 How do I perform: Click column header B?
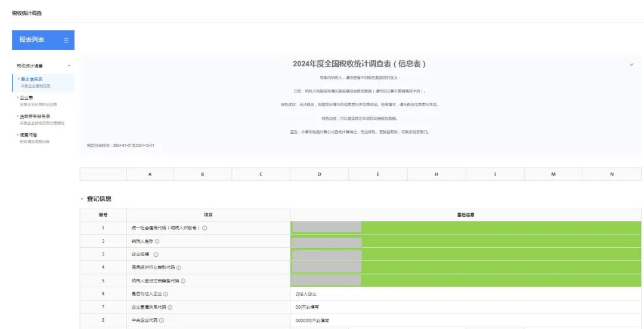[x=203, y=174]
